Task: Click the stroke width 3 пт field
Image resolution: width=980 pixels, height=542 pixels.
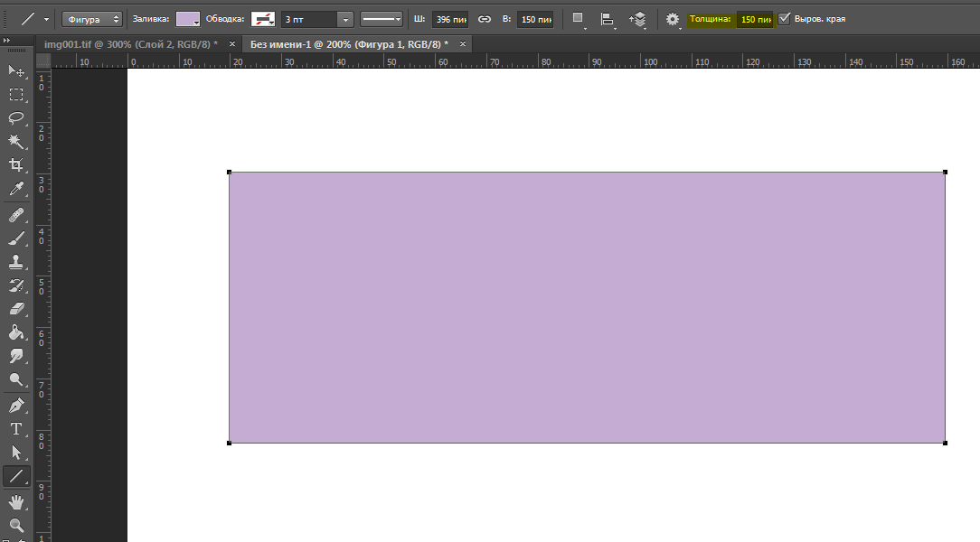Action: [309, 19]
